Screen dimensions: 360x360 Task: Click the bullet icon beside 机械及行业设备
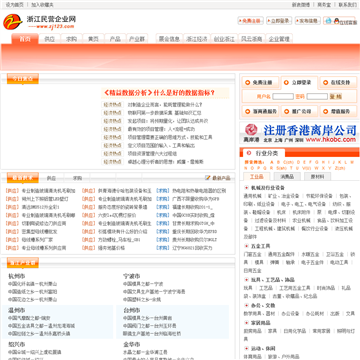pos(246,188)
